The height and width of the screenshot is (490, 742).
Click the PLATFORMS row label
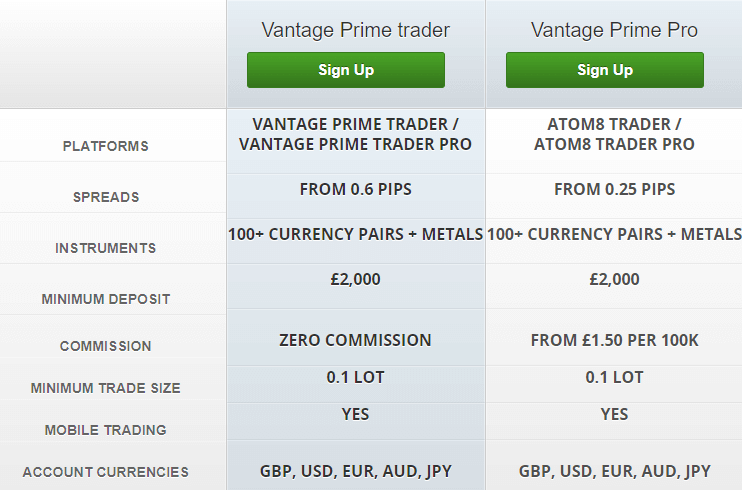(x=105, y=146)
